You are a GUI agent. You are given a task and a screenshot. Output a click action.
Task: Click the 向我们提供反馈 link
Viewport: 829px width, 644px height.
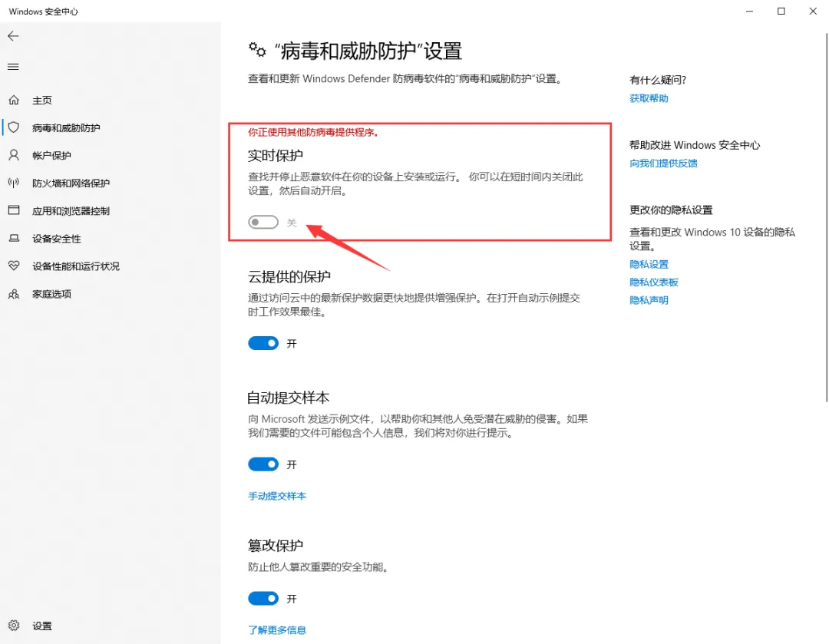point(663,163)
